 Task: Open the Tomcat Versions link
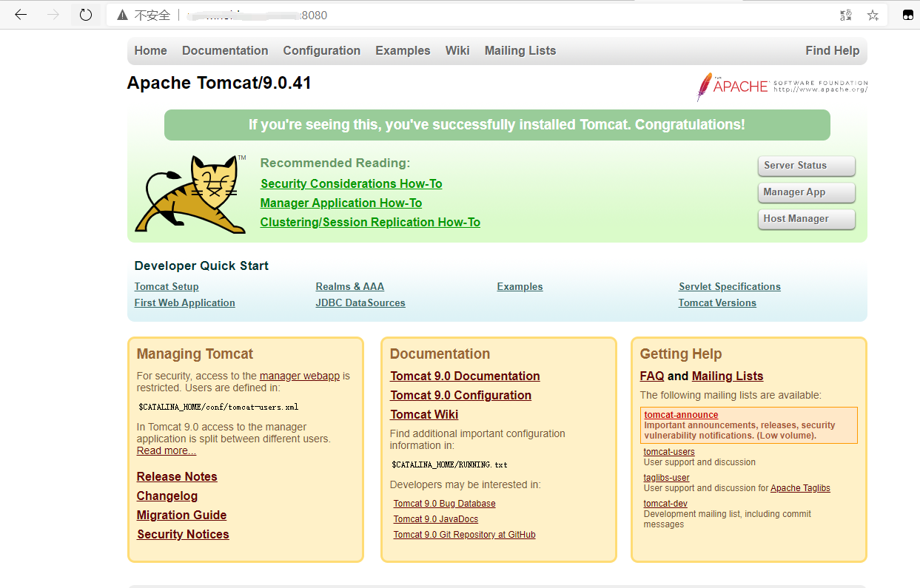click(717, 303)
